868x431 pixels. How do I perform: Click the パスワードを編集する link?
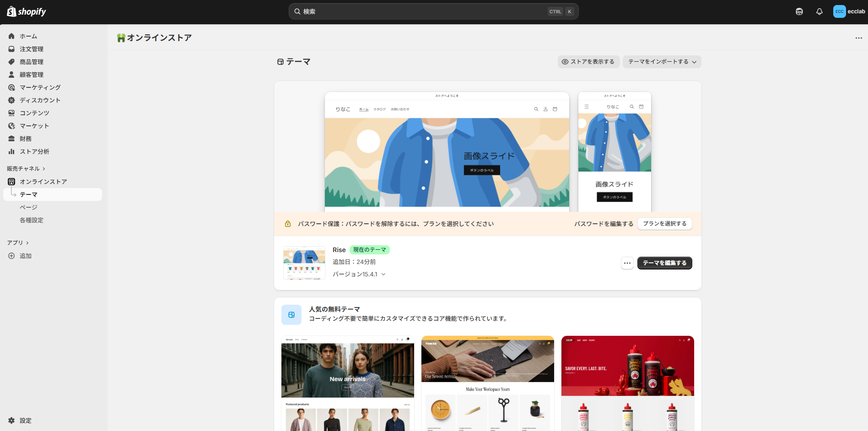(604, 224)
